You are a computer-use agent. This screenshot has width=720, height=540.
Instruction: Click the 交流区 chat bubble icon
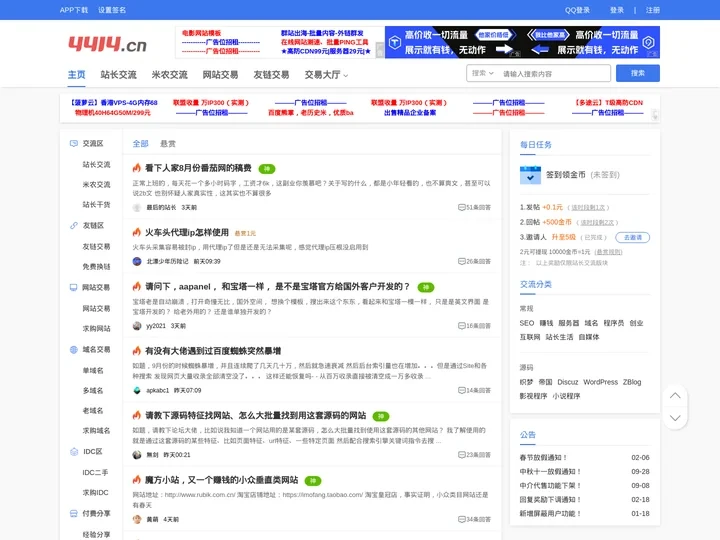coord(73,143)
